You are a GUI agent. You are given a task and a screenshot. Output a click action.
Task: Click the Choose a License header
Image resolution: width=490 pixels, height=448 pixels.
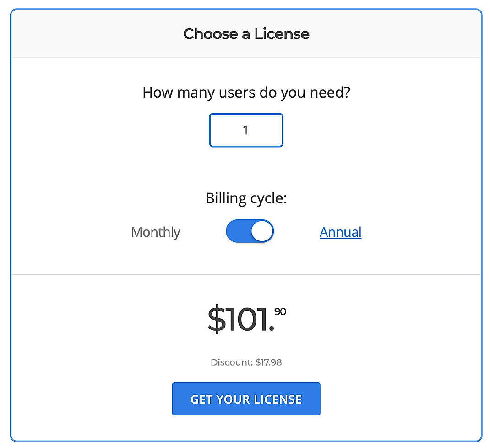[246, 34]
